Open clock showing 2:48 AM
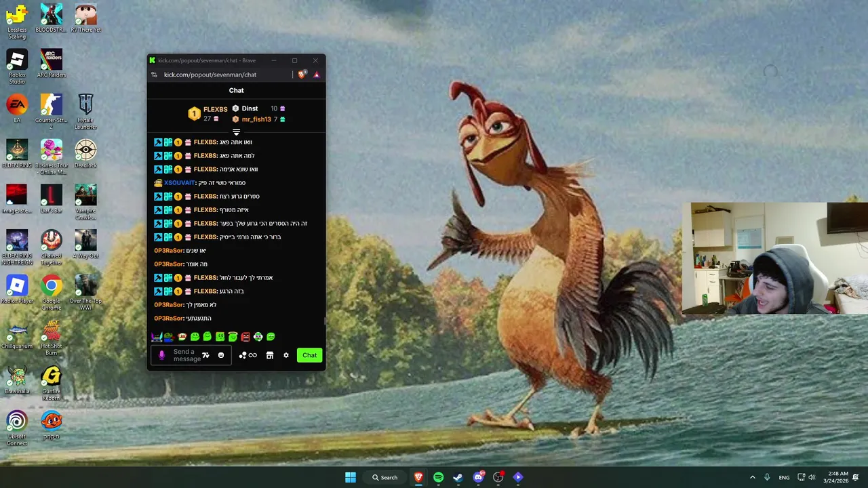Image resolution: width=868 pixels, height=488 pixels. [837, 477]
